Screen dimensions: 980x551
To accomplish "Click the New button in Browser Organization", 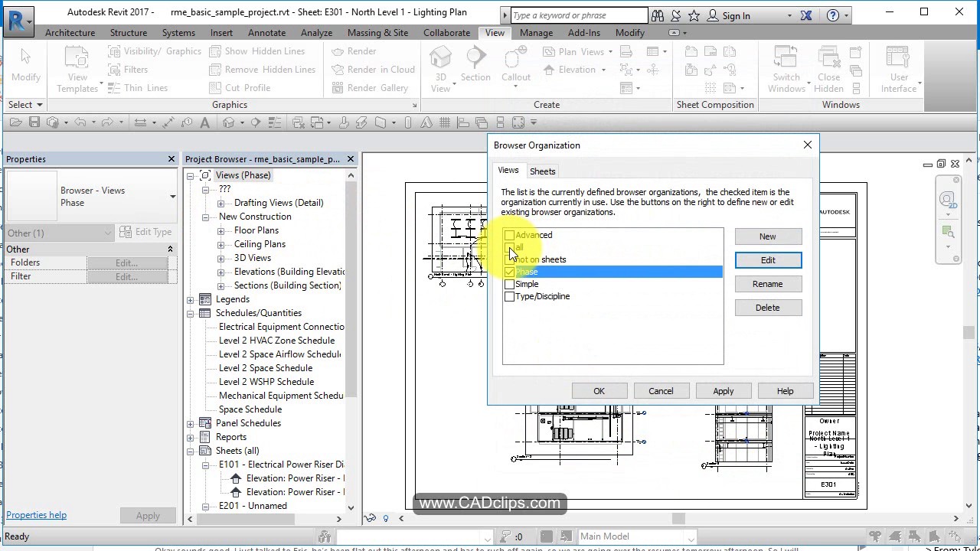I will [x=768, y=236].
